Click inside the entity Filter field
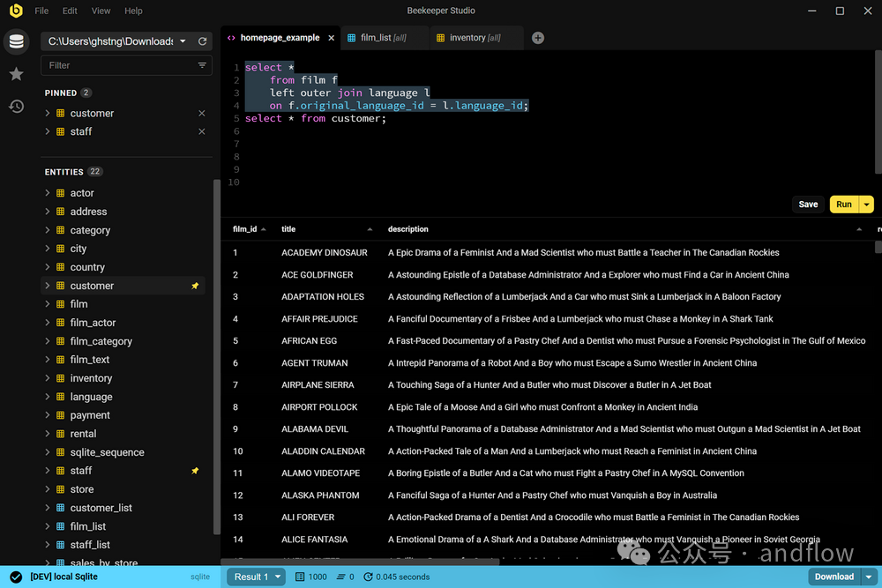 pyautogui.click(x=115, y=65)
